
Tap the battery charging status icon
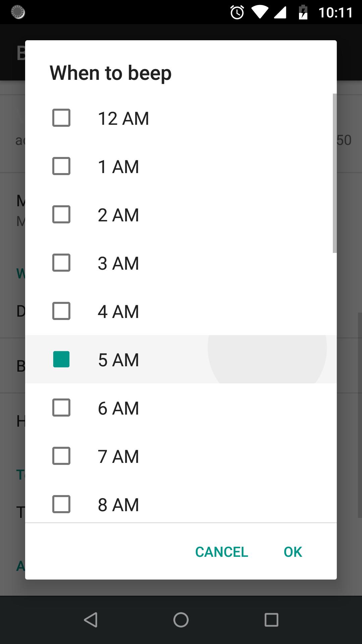(x=303, y=13)
